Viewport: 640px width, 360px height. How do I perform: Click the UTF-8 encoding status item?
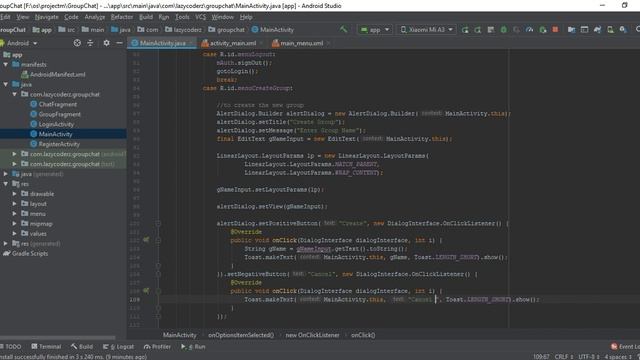point(589,357)
